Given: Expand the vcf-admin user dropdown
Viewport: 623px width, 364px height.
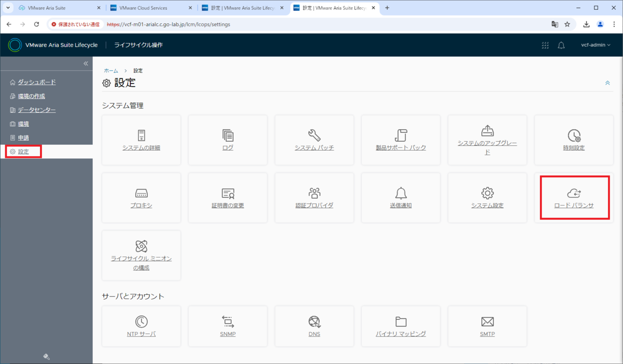Looking at the screenshot, I should (x=595, y=45).
